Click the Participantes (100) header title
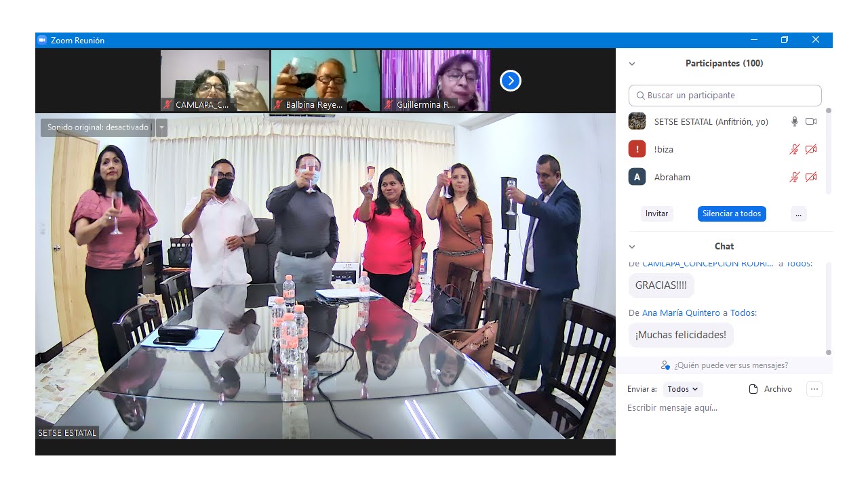The image size is (868, 488). click(x=724, y=64)
